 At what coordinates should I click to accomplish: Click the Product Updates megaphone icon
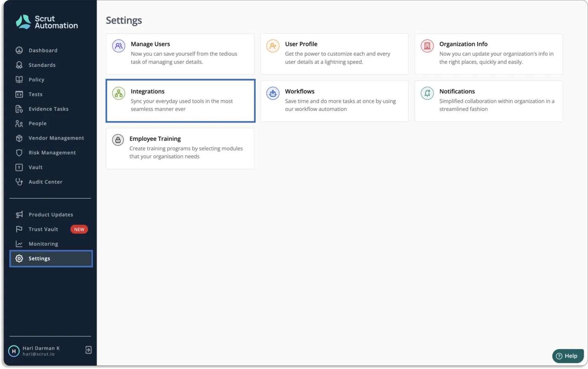coord(19,215)
